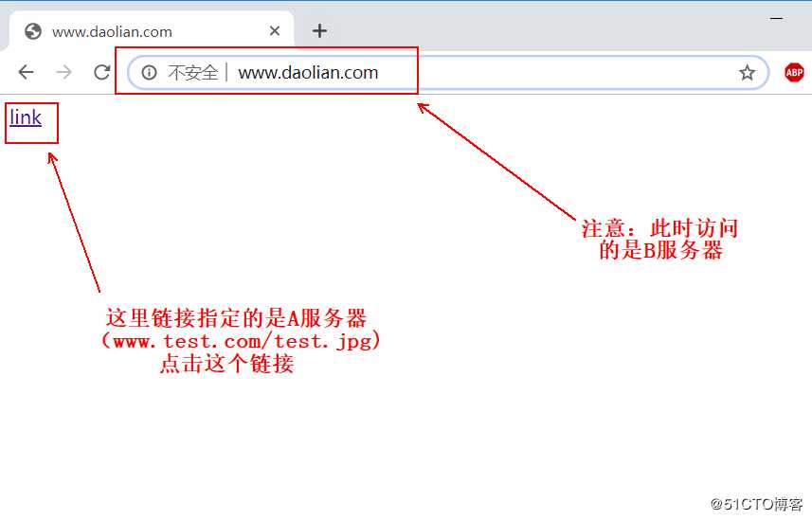Click the globe favicon on the tab
Image resolution: width=812 pixels, height=520 pixels.
click(33, 31)
